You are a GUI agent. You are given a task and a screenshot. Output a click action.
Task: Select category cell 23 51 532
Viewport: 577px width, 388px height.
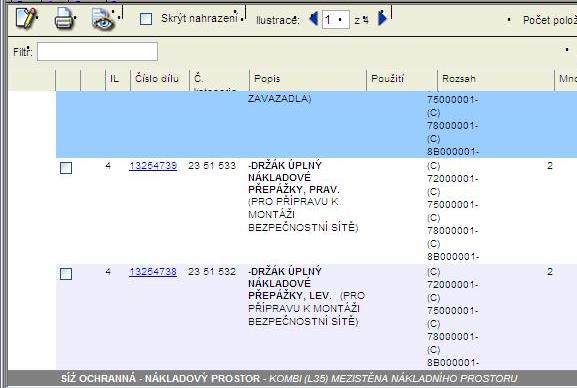tap(212, 272)
